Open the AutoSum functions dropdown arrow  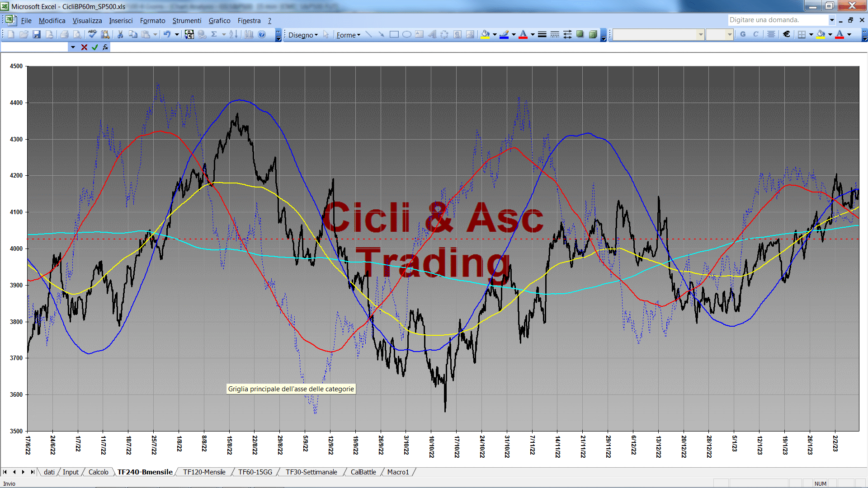[223, 34]
